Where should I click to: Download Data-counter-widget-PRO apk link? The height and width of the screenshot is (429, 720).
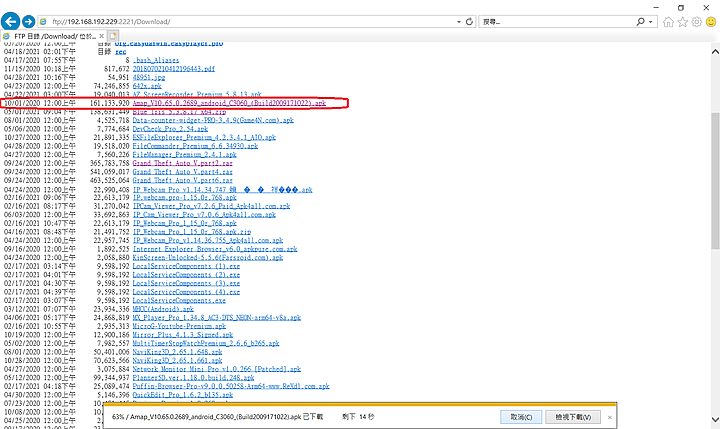(213, 120)
